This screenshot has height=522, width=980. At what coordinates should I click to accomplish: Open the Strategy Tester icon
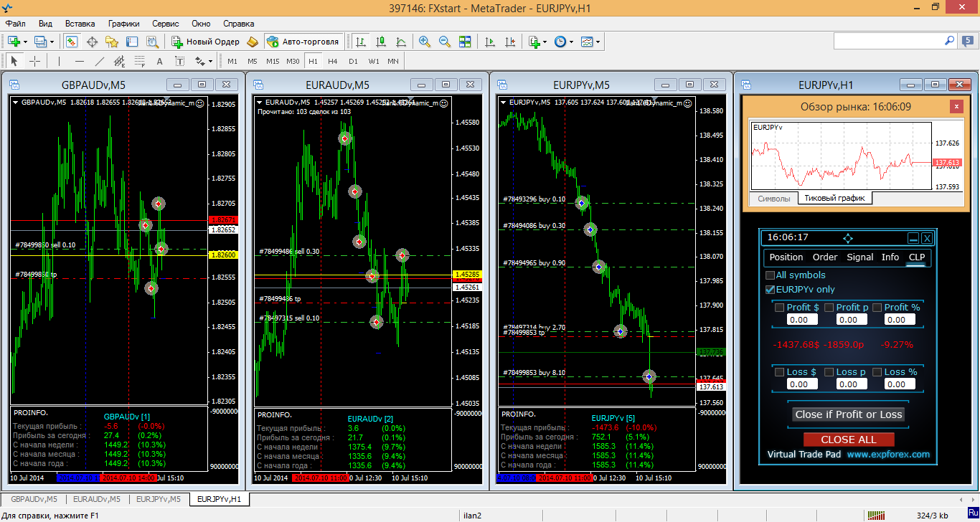point(152,42)
